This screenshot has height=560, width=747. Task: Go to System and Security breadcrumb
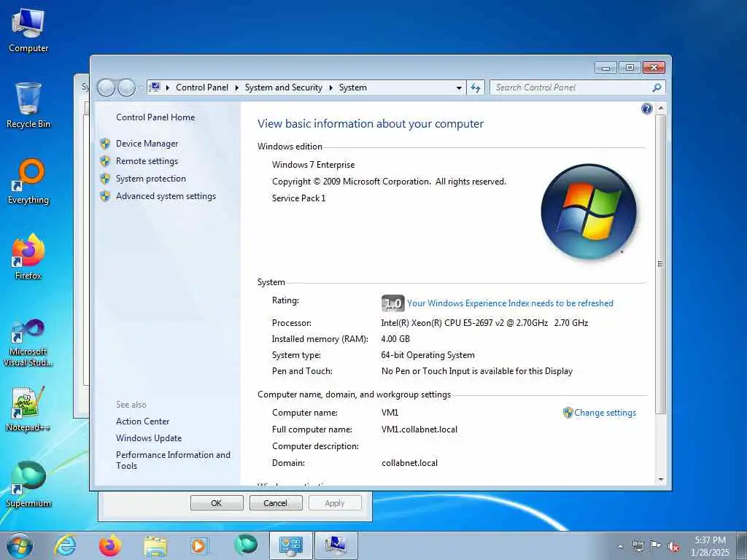click(284, 87)
